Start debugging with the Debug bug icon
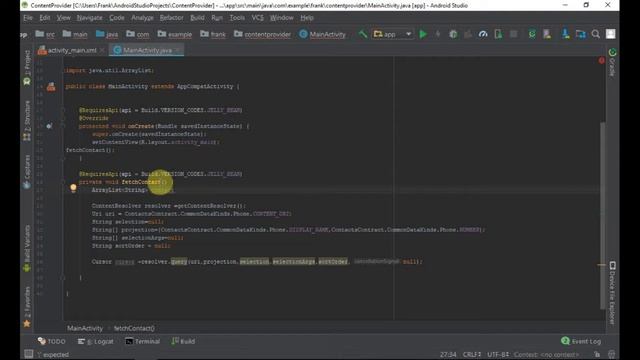 click(x=453, y=34)
